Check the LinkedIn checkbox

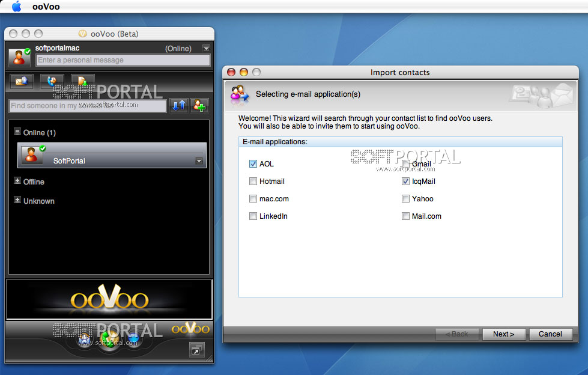point(253,216)
